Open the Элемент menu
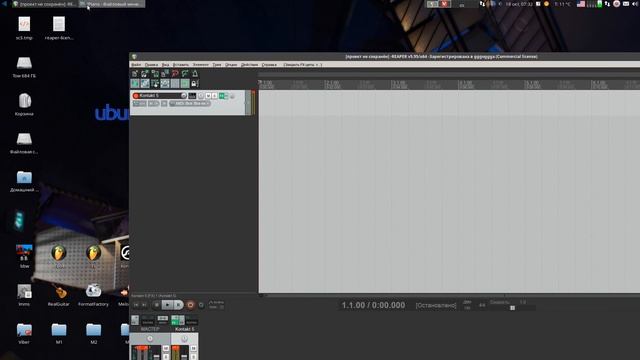This screenshot has width=640, height=360. [201, 64]
